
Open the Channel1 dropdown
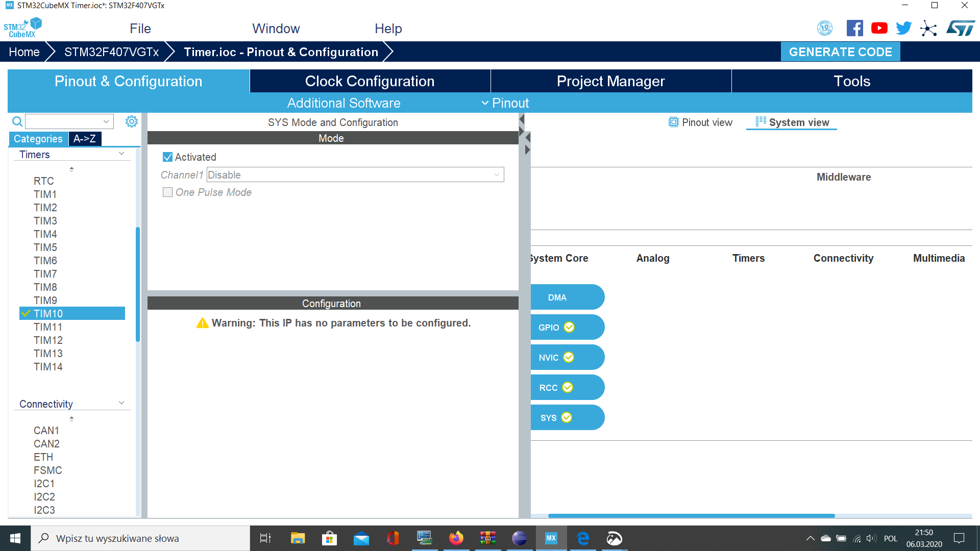pos(355,175)
